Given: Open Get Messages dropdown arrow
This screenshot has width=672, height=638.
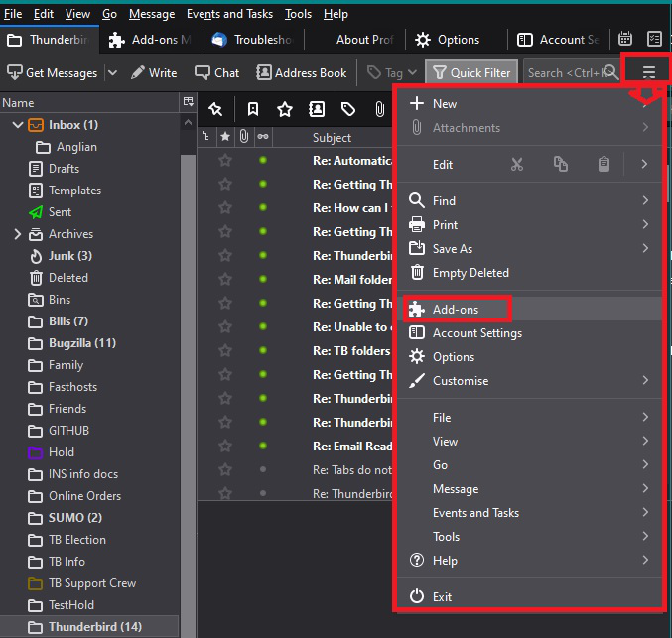Looking at the screenshot, I should click(111, 72).
